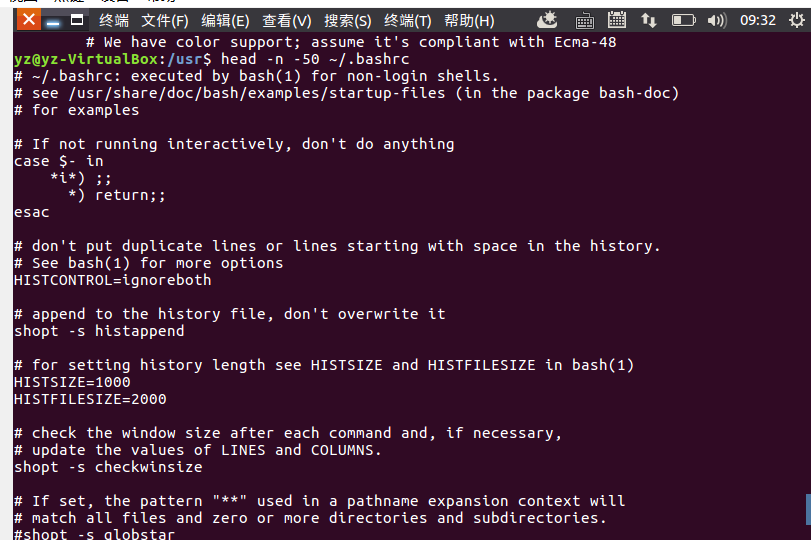Open the 编辑(E) menu
The image size is (811, 540).
225,20
